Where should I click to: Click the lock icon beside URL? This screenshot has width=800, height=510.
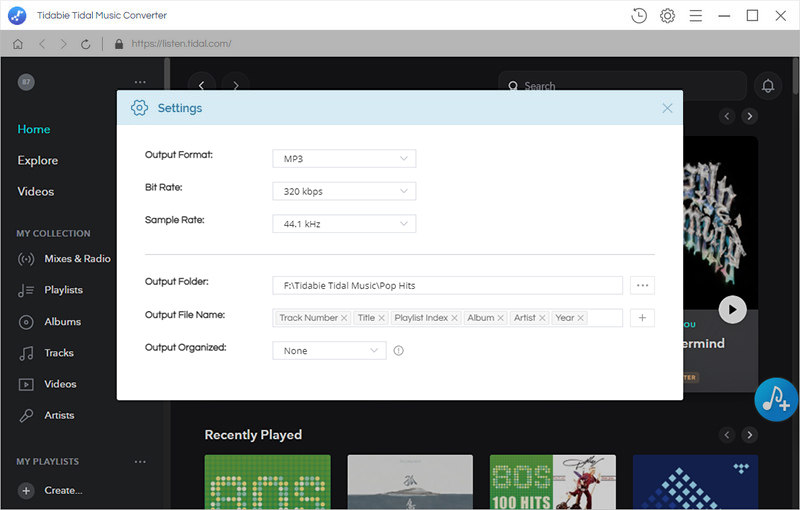[x=119, y=44]
